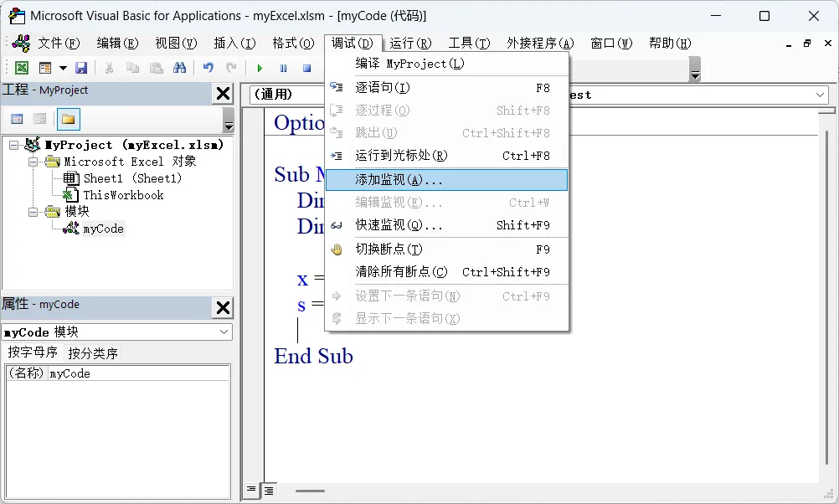
Task: Close the Properties pane
Action: 223,307
